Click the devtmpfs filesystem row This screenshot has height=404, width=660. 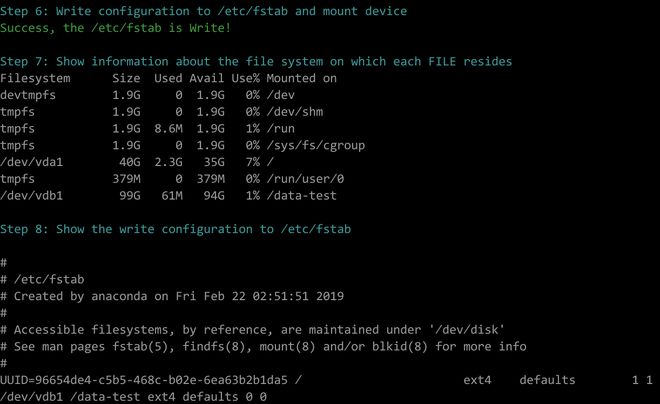30,94
